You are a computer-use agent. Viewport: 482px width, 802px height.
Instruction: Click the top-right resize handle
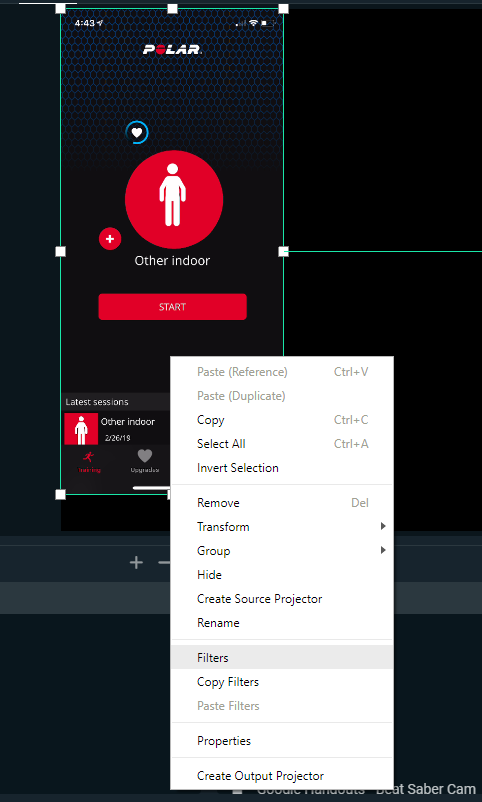pos(283,8)
